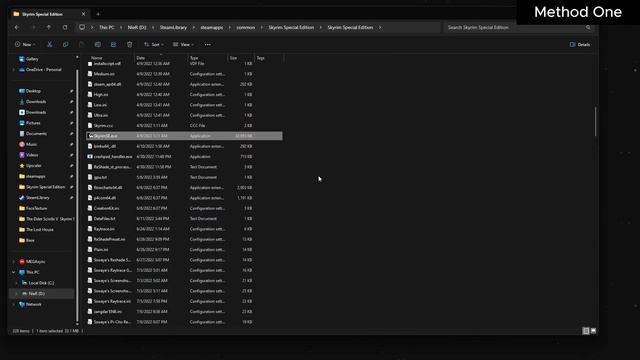Go to This PC in breadcrumb
The image size is (640, 360).
coord(107,27)
